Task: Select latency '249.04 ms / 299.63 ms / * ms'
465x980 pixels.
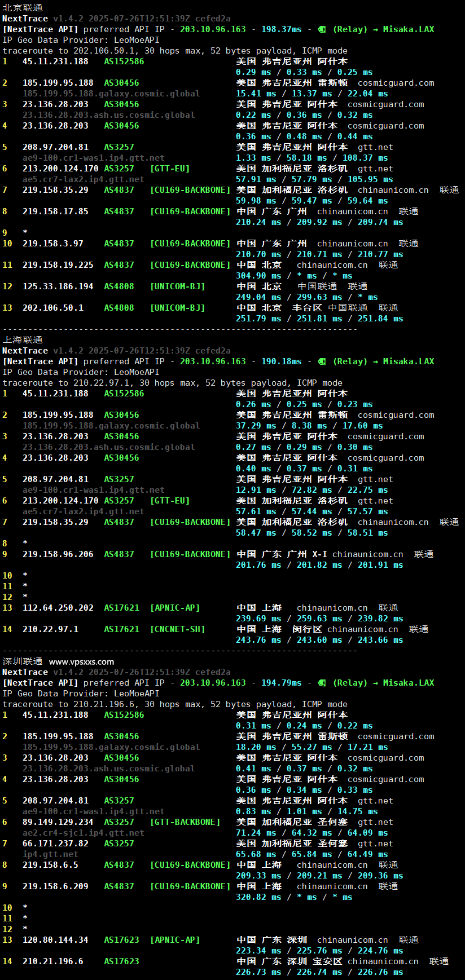Action: tap(307, 297)
